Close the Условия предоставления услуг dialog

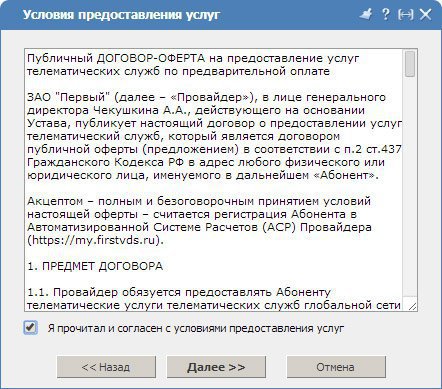[x=426, y=14]
